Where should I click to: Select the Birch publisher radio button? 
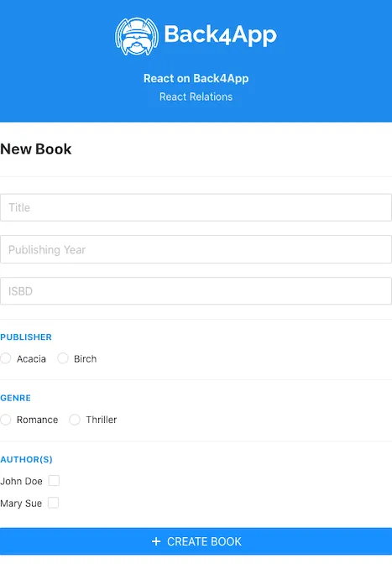(x=63, y=358)
